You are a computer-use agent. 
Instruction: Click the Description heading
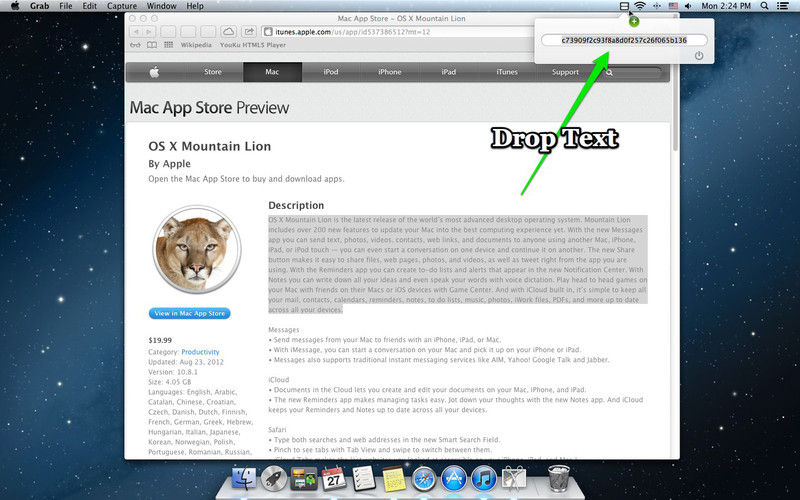296,205
